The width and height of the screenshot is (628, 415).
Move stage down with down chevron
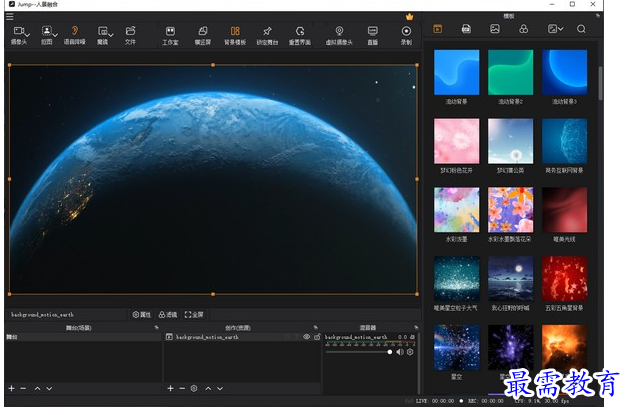coord(49,389)
